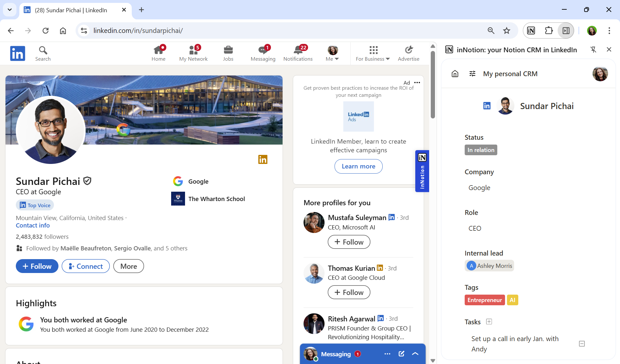Follow Sundar Pichai
Image resolution: width=620 pixels, height=364 pixels.
coord(37,266)
